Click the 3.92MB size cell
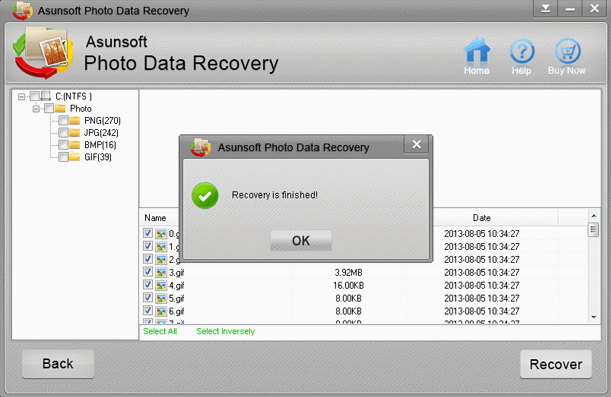This screenshot has height=397, width=611. (348, 273)
